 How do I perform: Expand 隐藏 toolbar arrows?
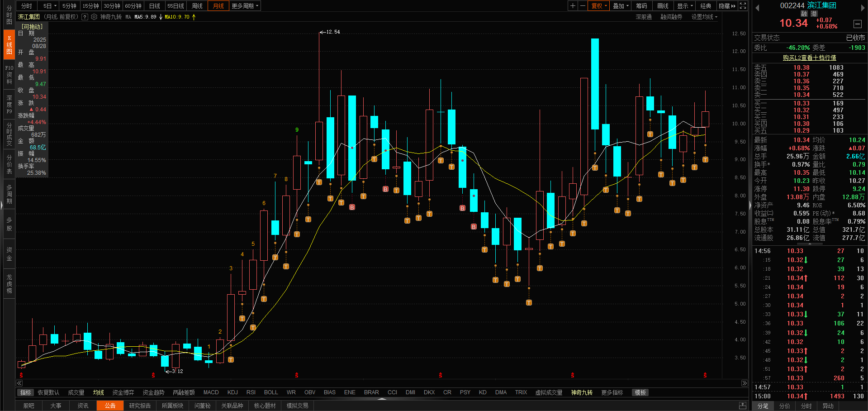[727, 6]
